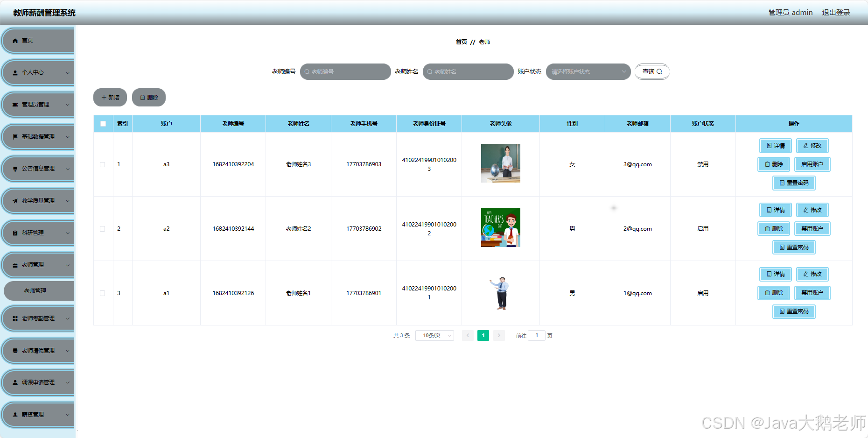Click the 前往 page number input
The image size is (868, 438).
coord(537,335)
